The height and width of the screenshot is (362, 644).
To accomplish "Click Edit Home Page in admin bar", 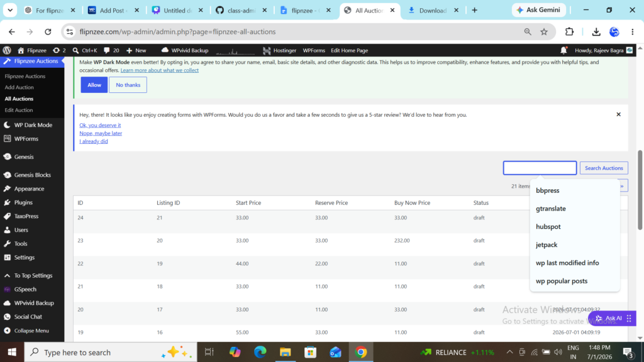I will [x=349, y=50].
